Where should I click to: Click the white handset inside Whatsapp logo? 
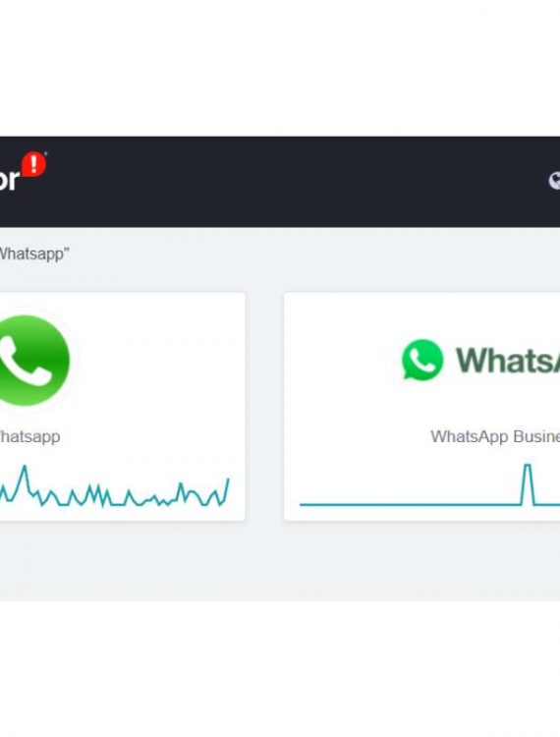click(25, 361)
